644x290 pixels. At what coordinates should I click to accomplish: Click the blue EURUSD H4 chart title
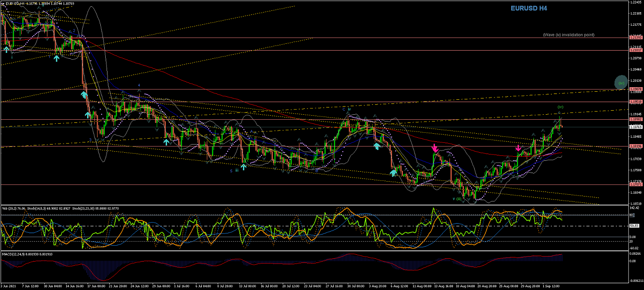529,8
